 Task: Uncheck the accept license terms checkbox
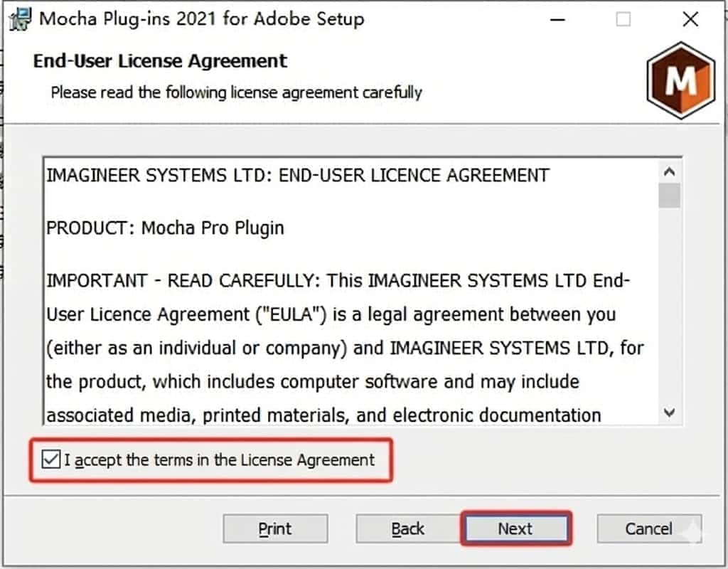point(51,460)
